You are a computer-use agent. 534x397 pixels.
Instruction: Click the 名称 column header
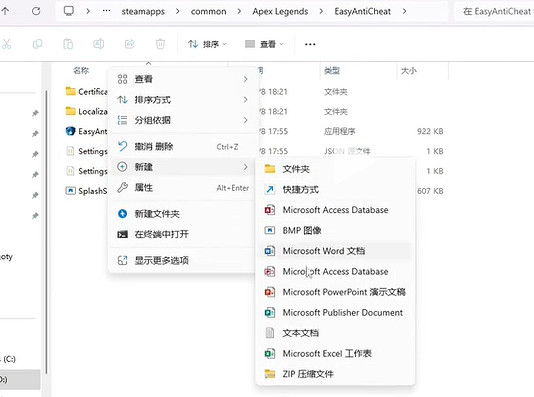point(81,70)
